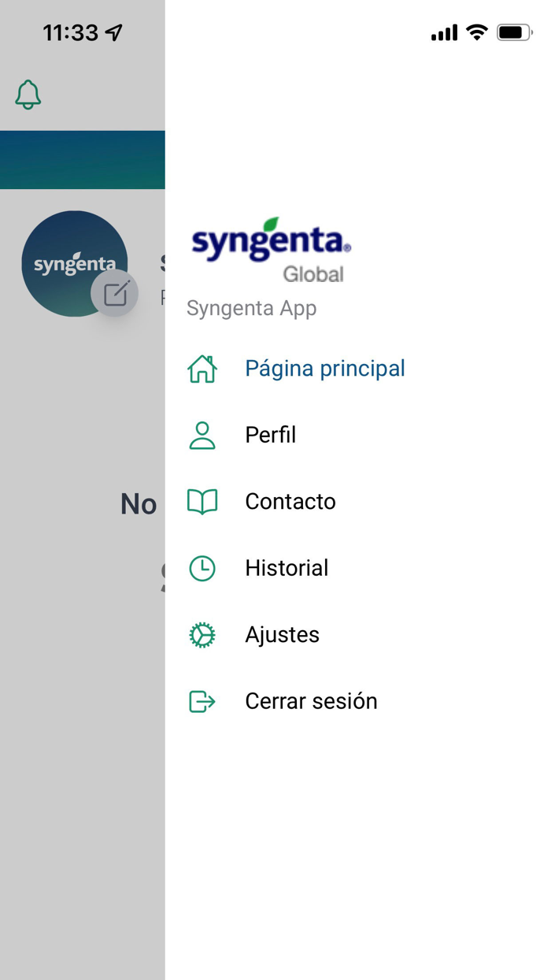The width and height of the screenshot is (551, 980).
Task: Tap the home icon beside Página principal
Action: [202, 368]
